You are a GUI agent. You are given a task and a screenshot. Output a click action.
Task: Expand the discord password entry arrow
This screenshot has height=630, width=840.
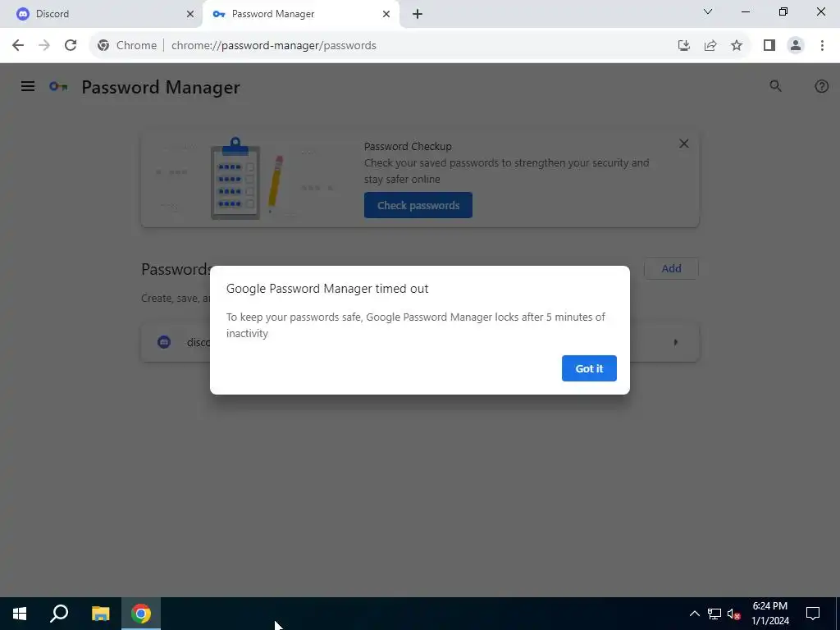pos(676,342)
